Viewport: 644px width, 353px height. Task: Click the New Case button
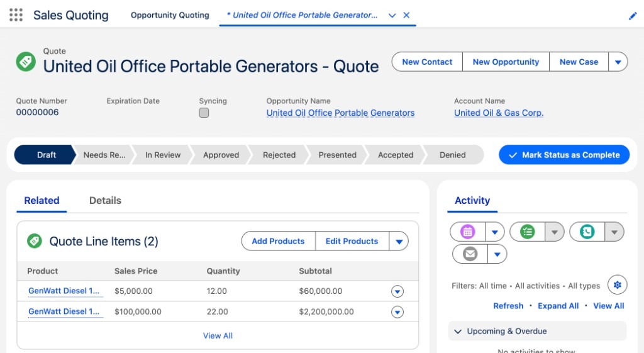coord(579,62)
